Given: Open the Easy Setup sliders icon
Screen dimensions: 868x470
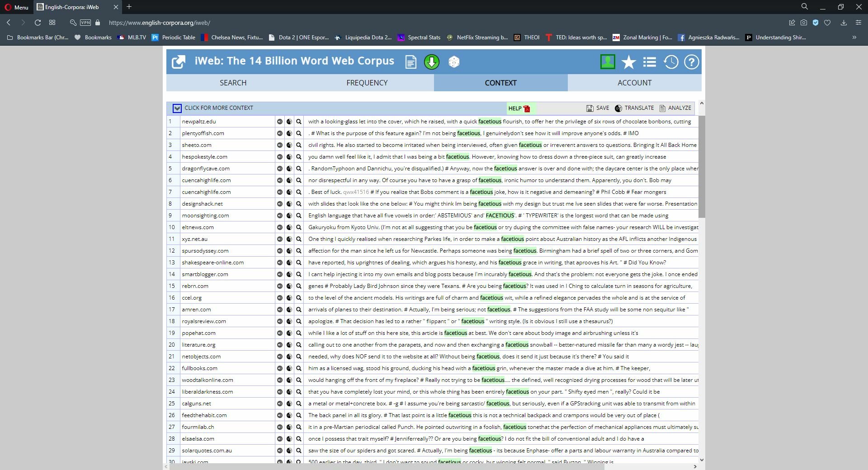Looking at the screenshot, I should 859,23.
